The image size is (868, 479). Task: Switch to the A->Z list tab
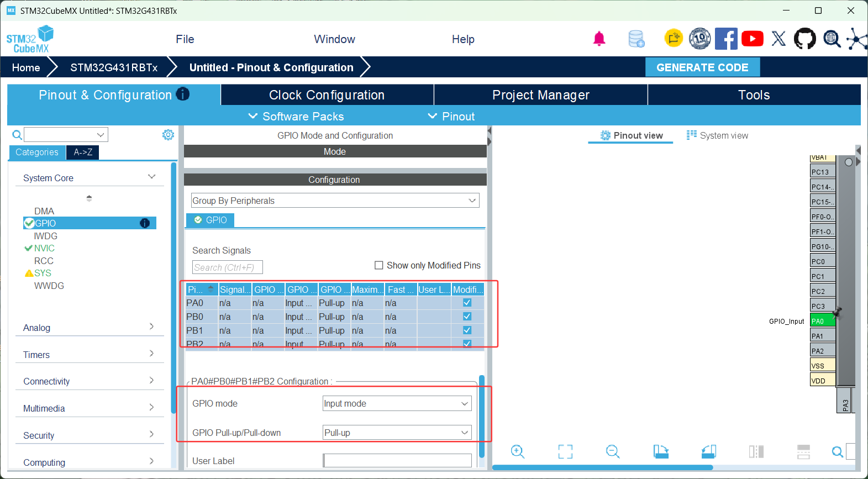click(x=83, y=152)
